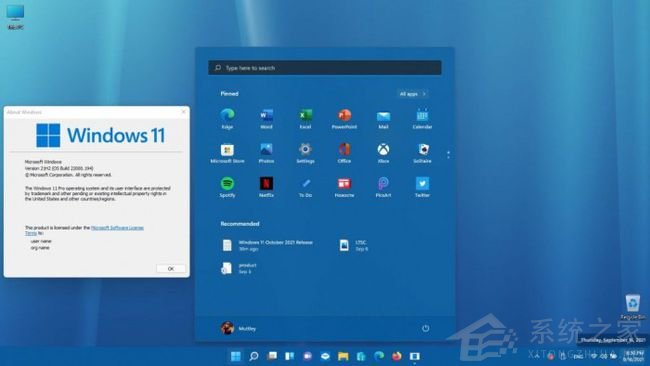Open the Netflix pinned app
Screen dimensions: 650x366
[266, 187]
